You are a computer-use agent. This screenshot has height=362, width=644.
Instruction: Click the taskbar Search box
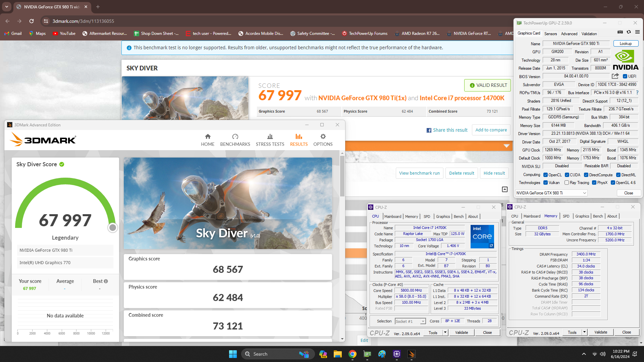point(277,354)
